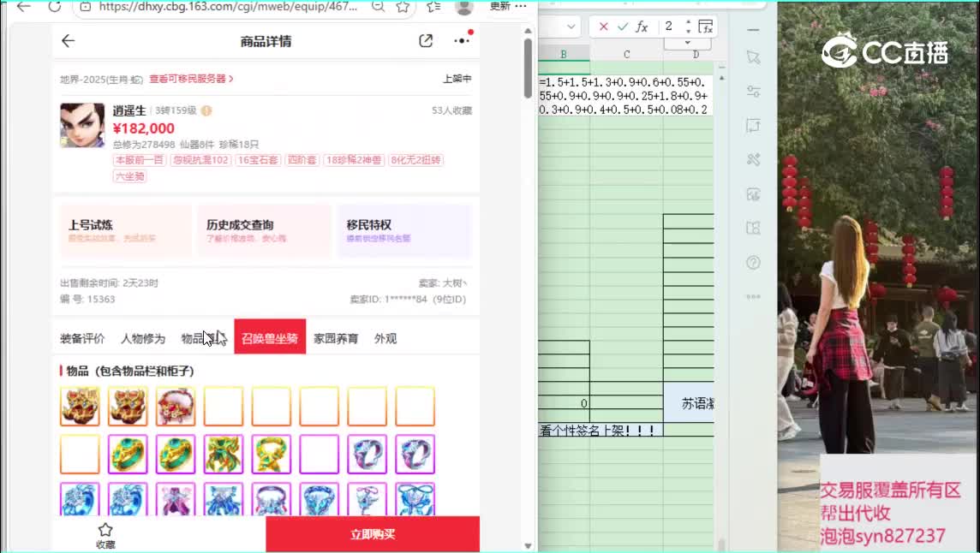Click the fx insert function icon
980x553 pixels.
pyautogui.click(x=642, y=27)
